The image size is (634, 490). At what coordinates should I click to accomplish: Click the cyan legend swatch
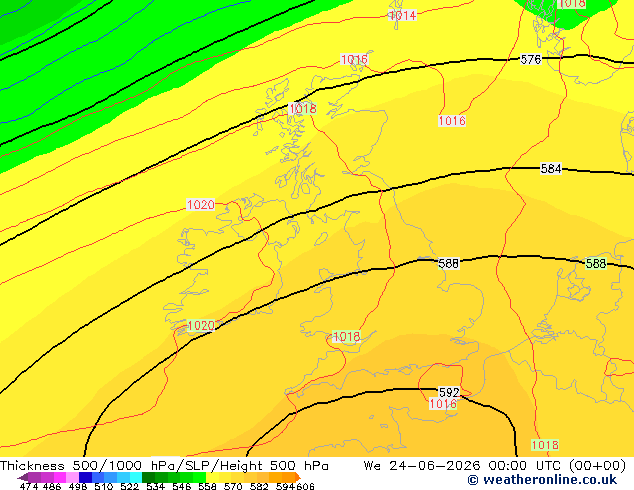tap(136, 477)
